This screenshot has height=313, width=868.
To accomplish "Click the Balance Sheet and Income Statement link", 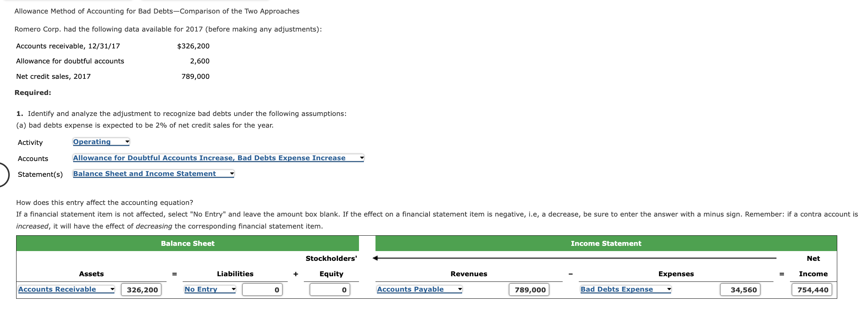I will 144,173.
